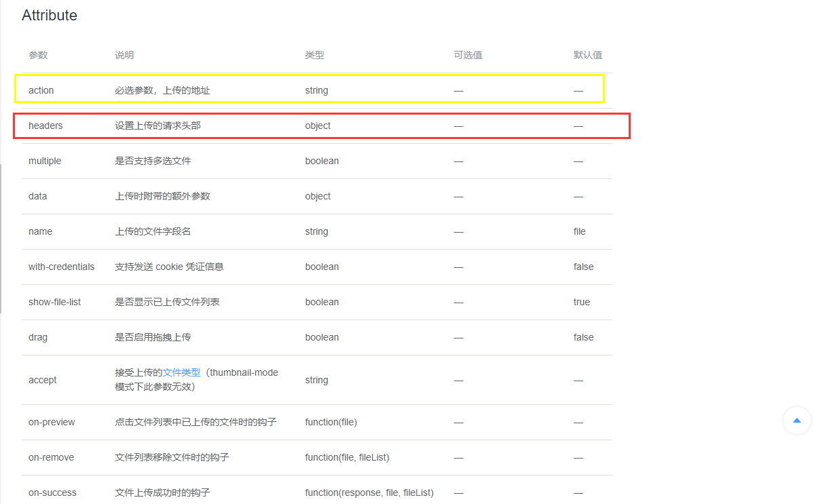Click the drag parameter cell

[37, 337]
